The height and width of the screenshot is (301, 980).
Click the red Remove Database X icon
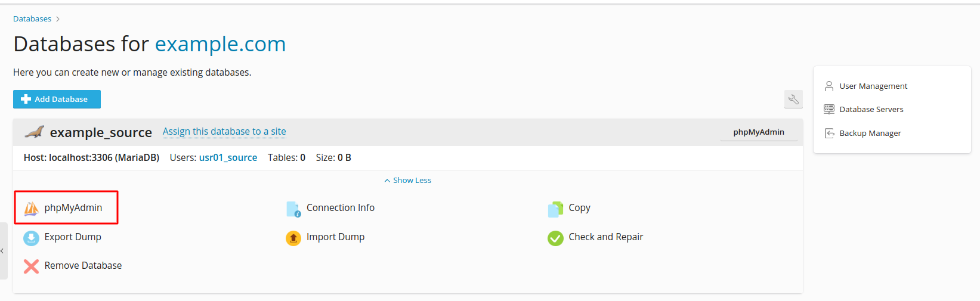pos(31,266)
